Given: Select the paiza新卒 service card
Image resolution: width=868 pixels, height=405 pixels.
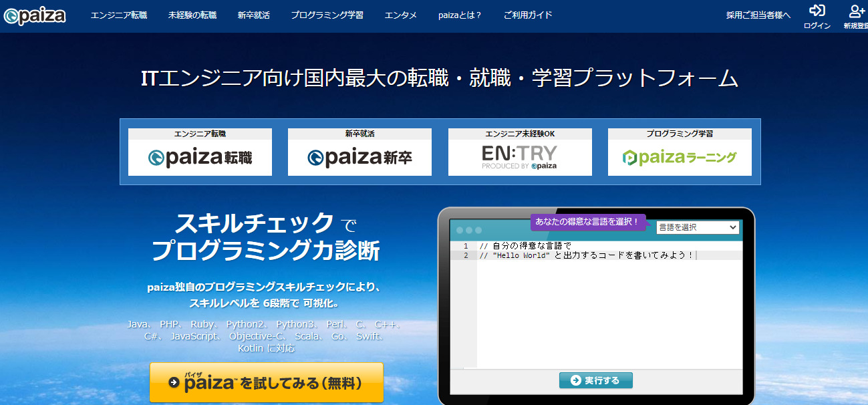Looking at the screenshot, I should pos(359,152).
